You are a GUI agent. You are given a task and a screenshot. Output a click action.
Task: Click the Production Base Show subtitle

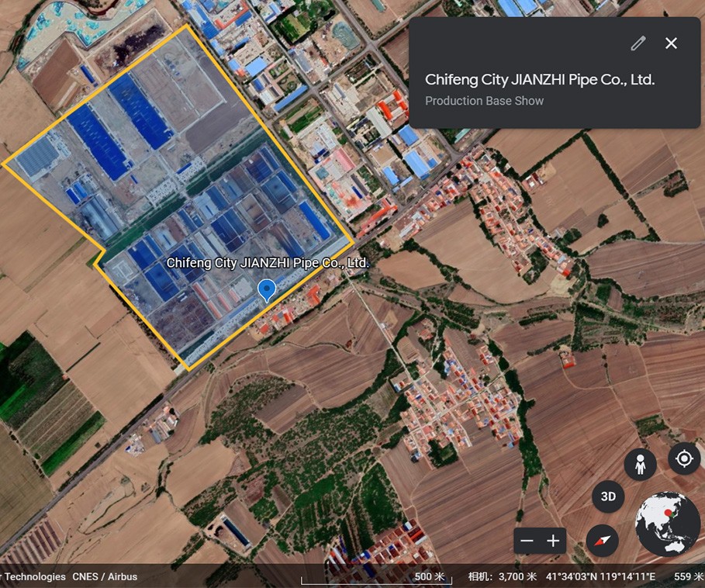coord(484,101)
